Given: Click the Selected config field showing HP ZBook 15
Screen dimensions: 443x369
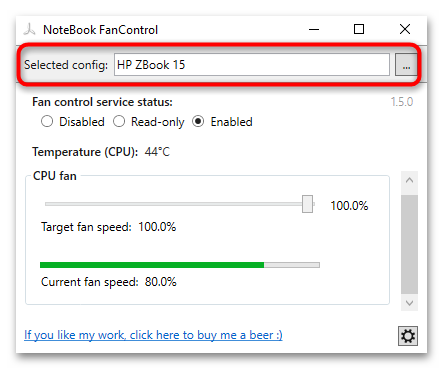Looking at the screenshot, I should pos(252,65).
